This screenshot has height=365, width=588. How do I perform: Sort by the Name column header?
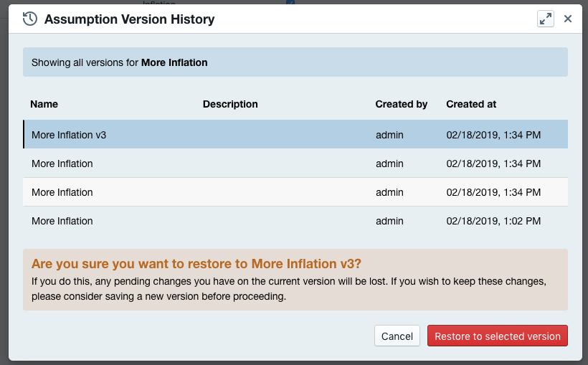pyautogui.click(x=44, y=104)
